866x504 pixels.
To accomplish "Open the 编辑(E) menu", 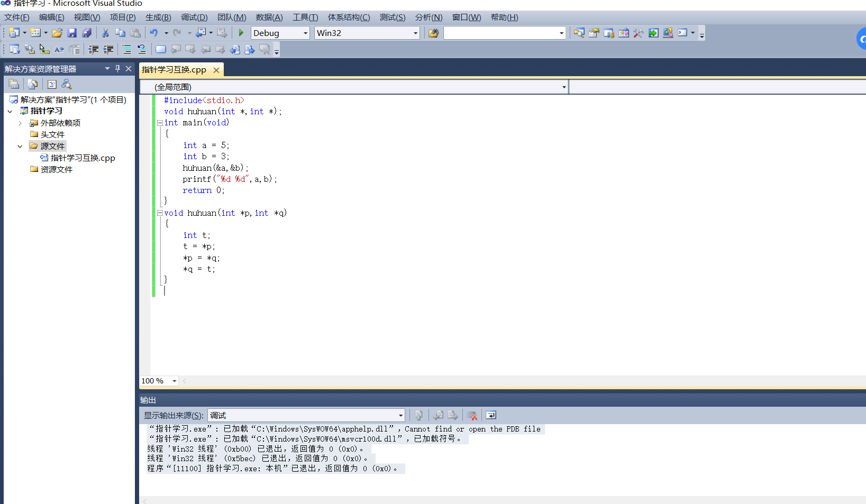I will click(x=52, y=17).
